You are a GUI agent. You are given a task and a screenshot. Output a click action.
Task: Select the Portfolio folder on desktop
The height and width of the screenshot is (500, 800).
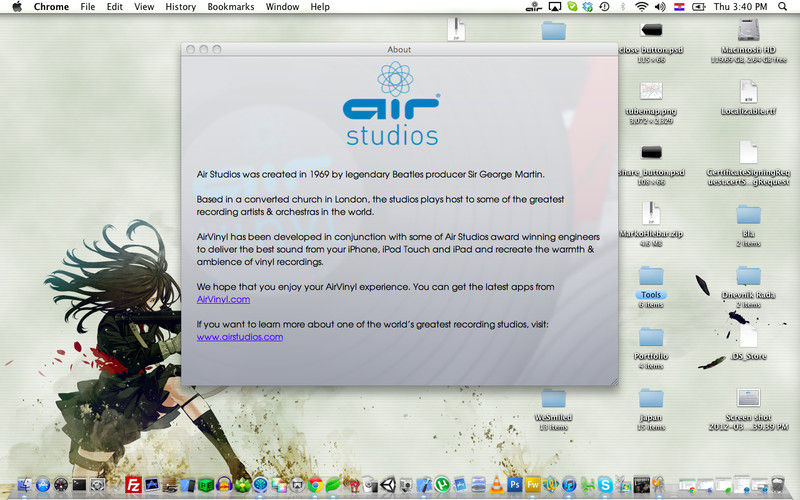(x=651, y=338)
